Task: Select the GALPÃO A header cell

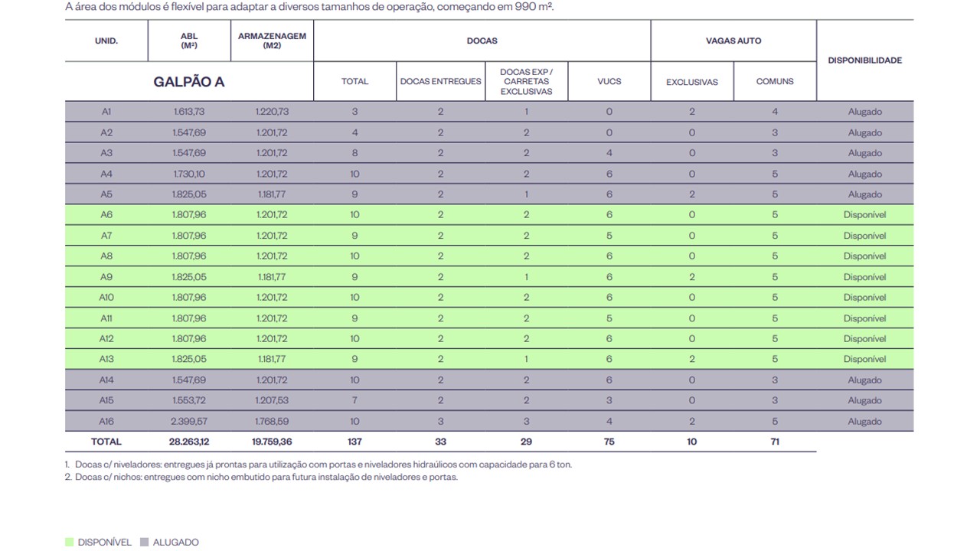Action: [189, 81]
